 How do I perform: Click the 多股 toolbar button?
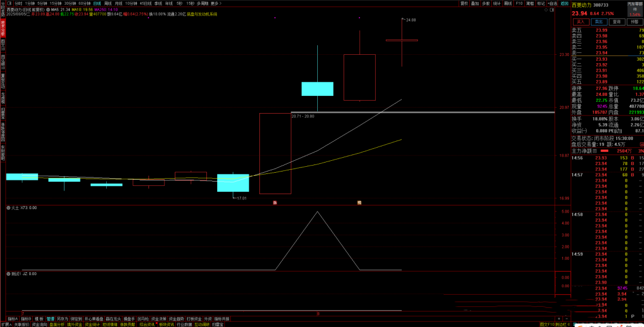pyautogui.click(x=486, y=4)
